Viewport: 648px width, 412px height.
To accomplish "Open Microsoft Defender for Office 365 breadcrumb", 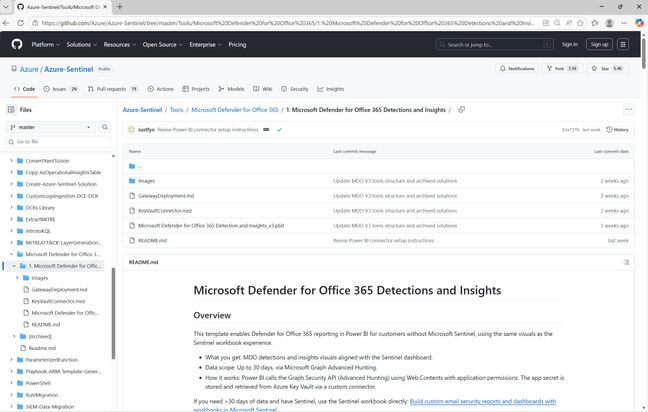I will click(x=235, y=110).
